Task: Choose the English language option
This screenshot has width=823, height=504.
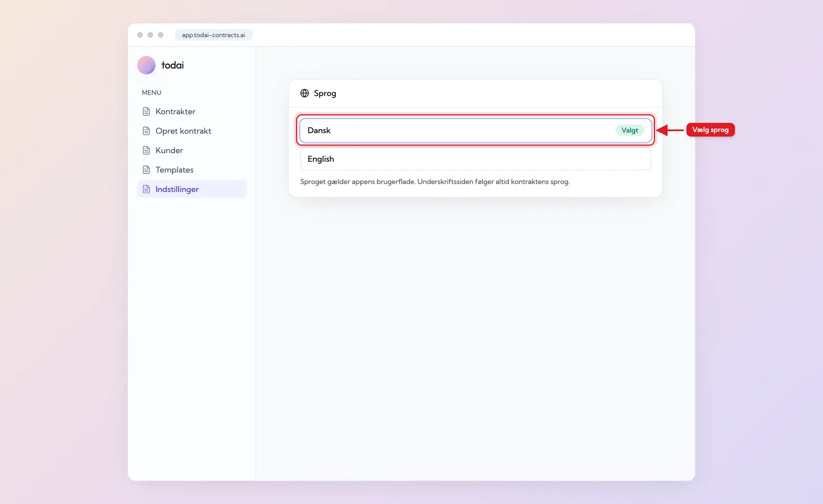Action: coord(475,159)
